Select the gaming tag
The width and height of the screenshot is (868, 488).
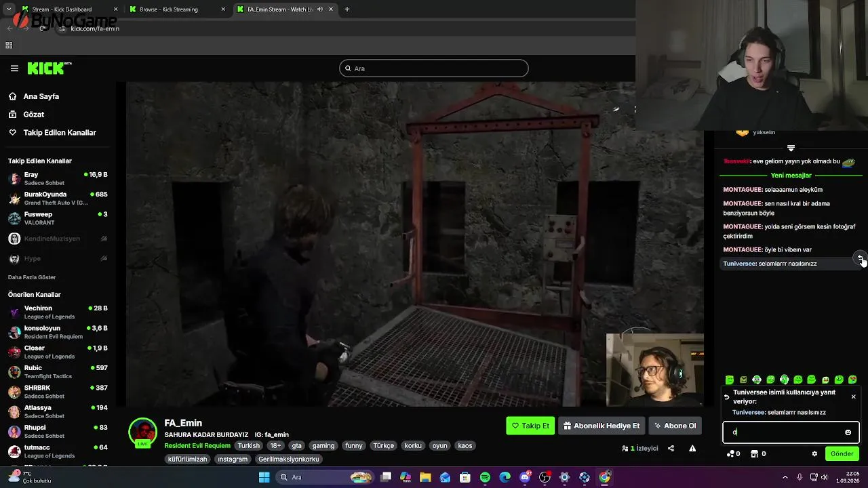click(323, 445)
